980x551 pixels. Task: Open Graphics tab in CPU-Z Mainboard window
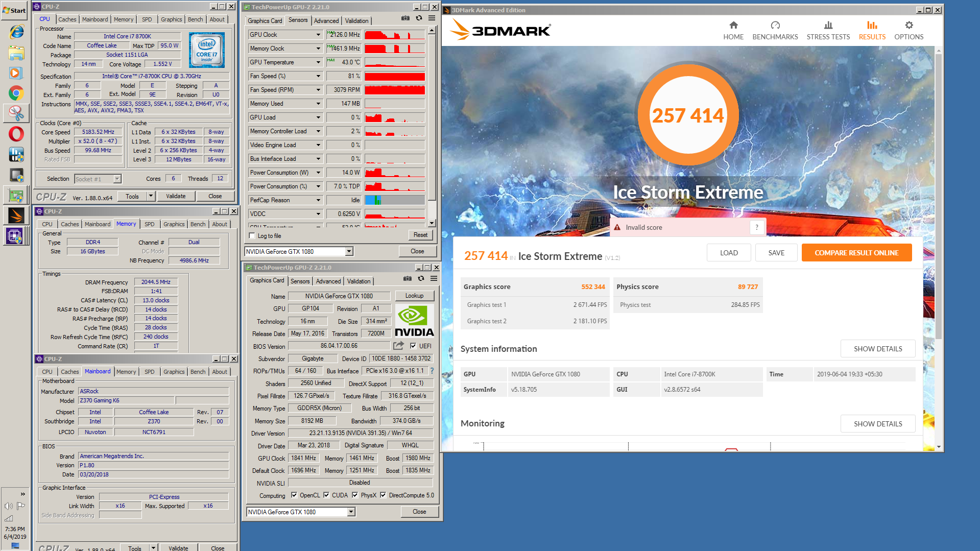click(x=174, y=372)
